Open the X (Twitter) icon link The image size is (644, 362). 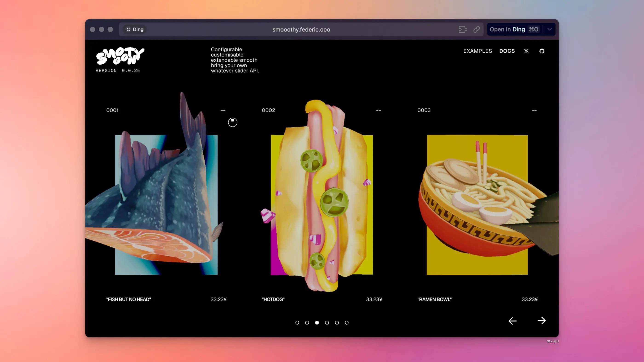point(526,51)
